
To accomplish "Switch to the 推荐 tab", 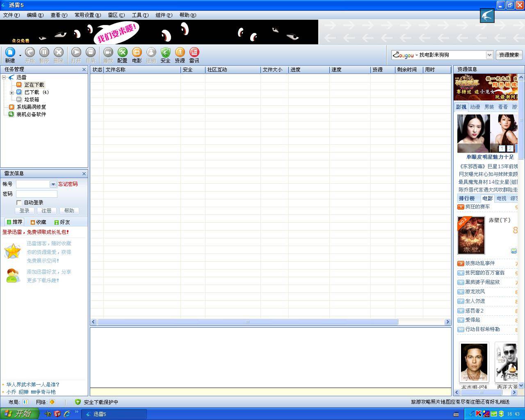I will click(x=14, y=222).
